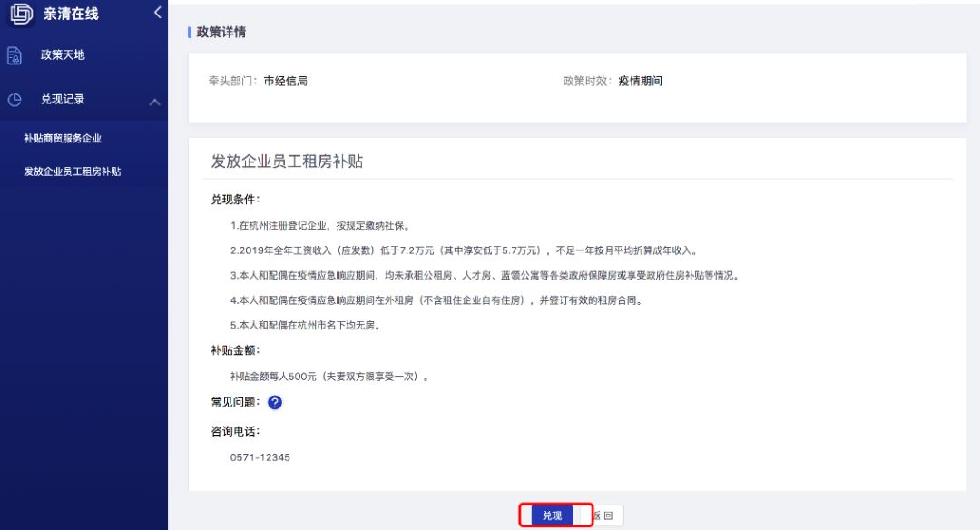The image size is (980, 530).
Task: Collapse the sidebar with the left chevron
Action: (x=157, y=12)
